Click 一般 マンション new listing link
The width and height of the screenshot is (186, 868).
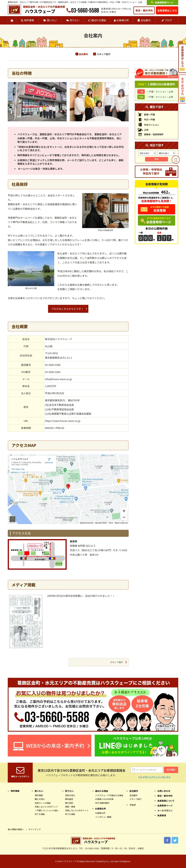pos(161,92)
